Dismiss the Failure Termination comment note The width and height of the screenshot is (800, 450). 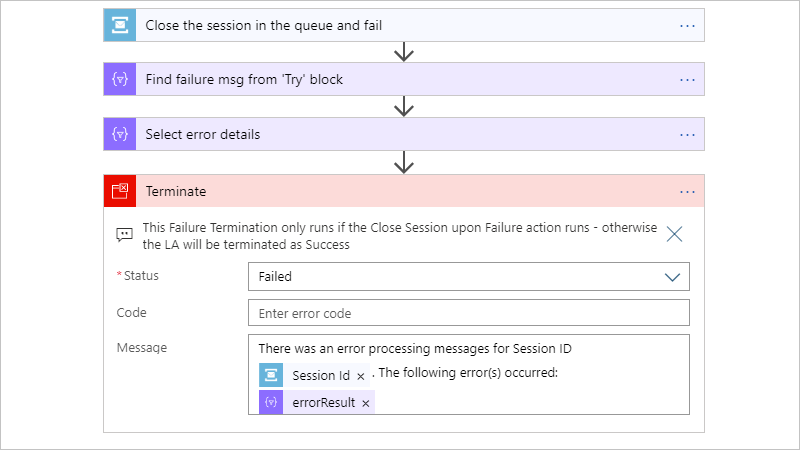tap(675, 234)
